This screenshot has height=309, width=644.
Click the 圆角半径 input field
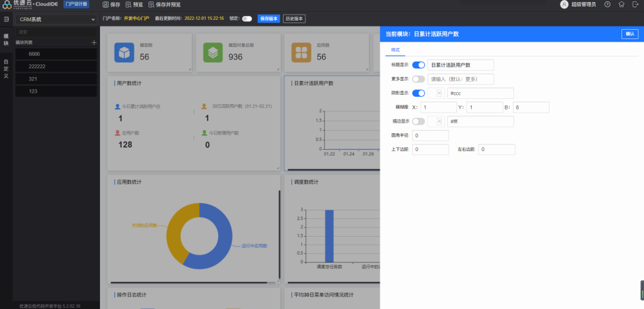point(431,135)
